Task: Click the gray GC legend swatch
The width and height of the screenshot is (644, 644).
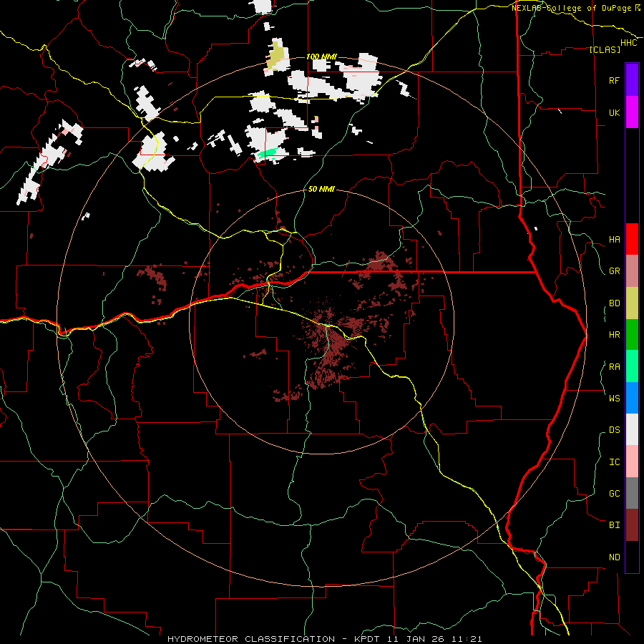Action: 632,493
